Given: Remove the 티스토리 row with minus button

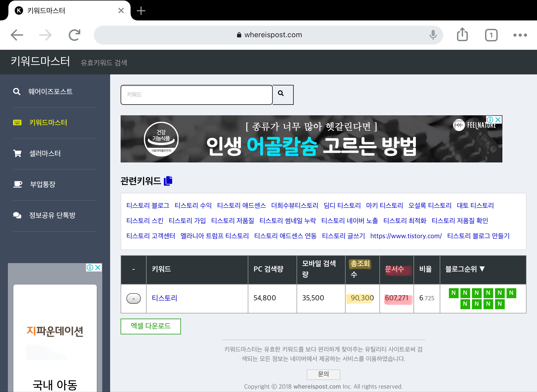Looking at the screenshot, I should click(x=133, y=298).
